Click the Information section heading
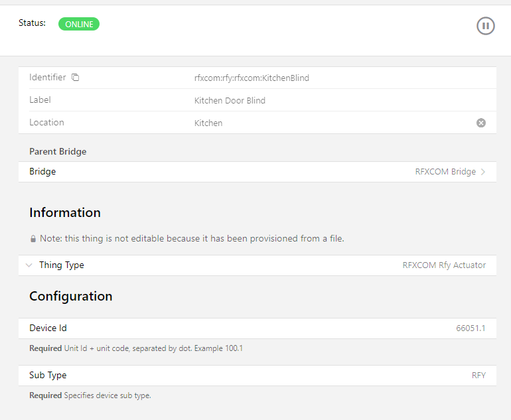The height and width of the screenshot is (420, 511). coord(65,213)
